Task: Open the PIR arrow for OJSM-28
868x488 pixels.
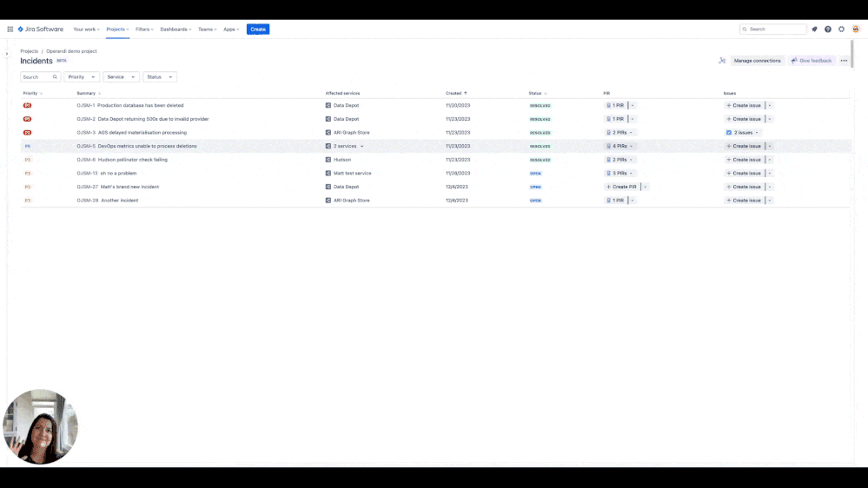Action: pyautogui.click(x=633, y=201)
